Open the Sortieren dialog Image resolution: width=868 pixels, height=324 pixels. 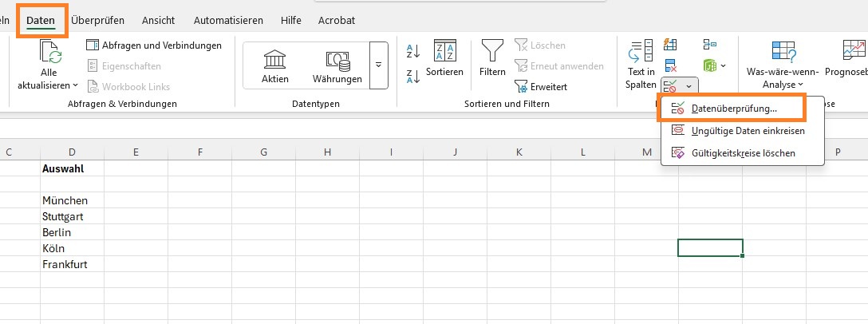[x=444, y=59]
